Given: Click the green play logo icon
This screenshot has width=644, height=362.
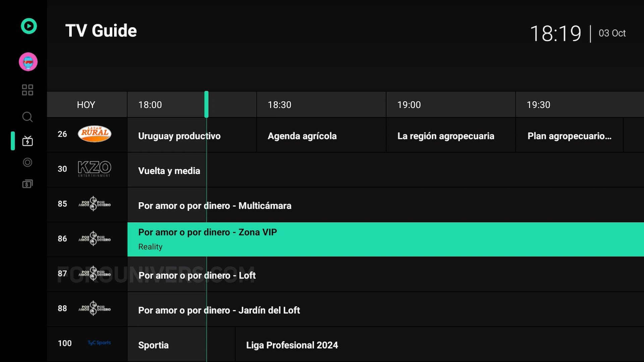Looking at the screenshot, I should [29, 26].
